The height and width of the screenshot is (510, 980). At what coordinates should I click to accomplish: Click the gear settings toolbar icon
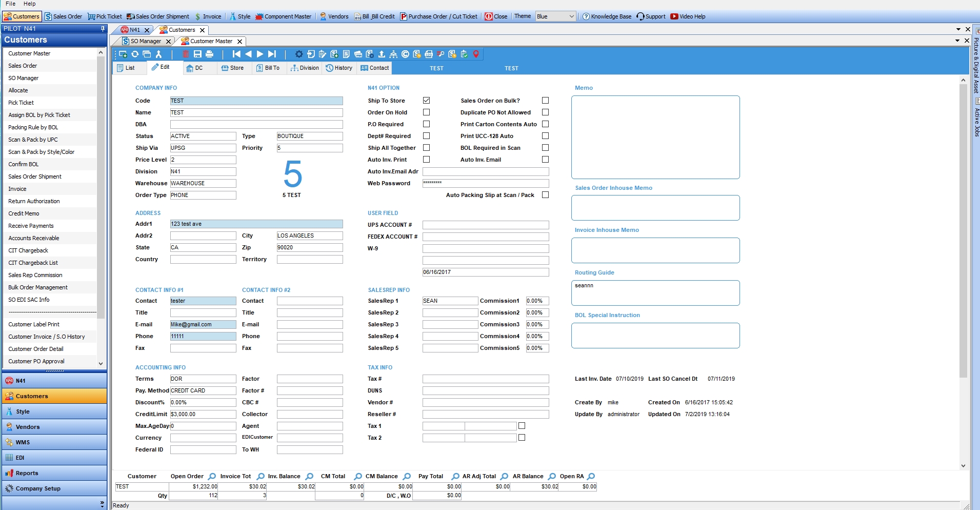299,54
